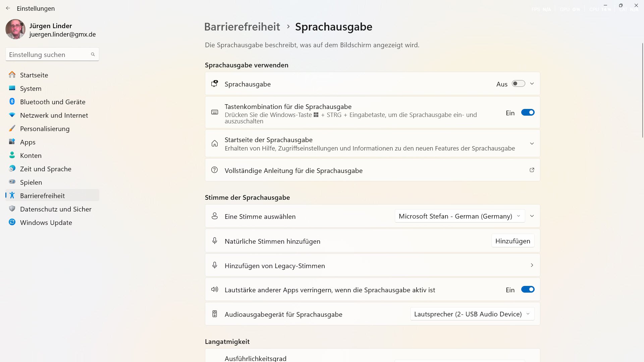Image resolution: width=644 pixels, height=362 pixels.
Task: Turn on the Sprachausgabe toggle
Action: click(x=518, y=84)
